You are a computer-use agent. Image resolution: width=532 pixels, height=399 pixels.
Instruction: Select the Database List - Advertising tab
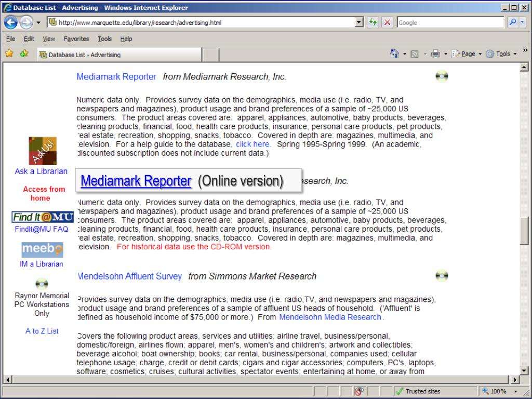[x=119, y=55]
